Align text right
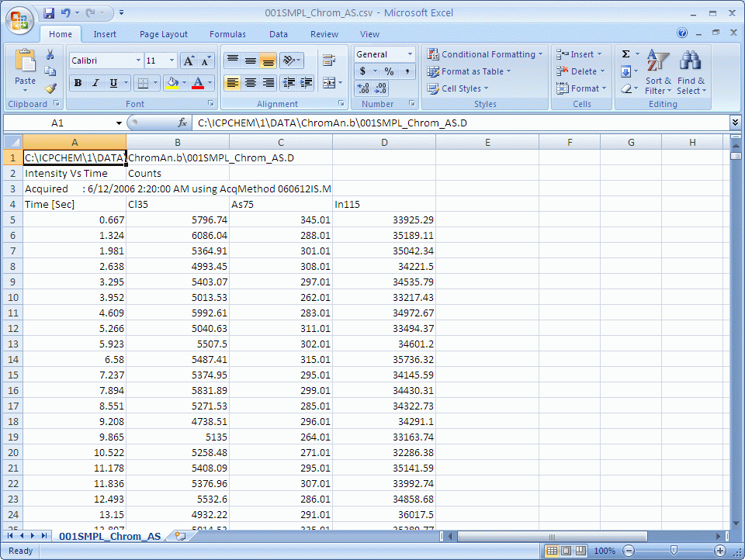The width and height of the screenshot is (745, 560). click(x=268, y=83)
